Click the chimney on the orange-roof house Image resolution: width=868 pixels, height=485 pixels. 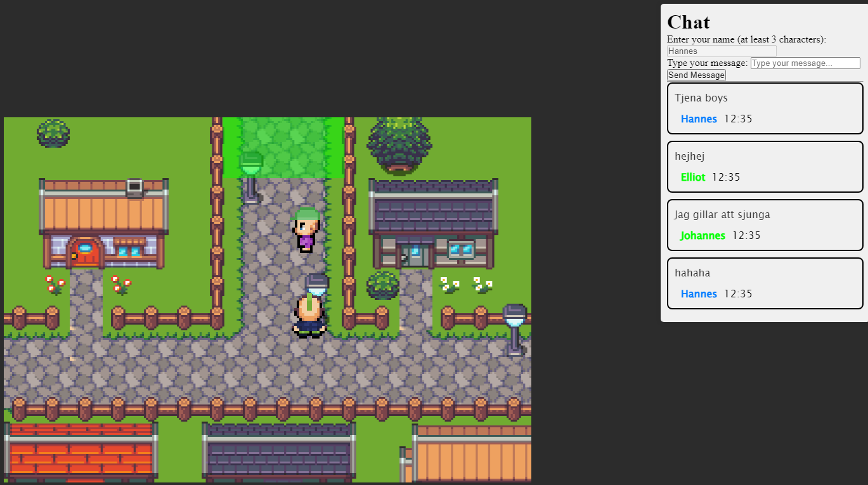click(134, 188)
